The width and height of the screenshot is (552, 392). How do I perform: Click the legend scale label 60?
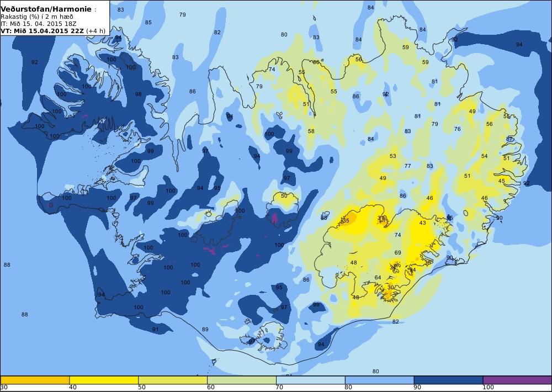pyautogui.click(x=211, y=388)
